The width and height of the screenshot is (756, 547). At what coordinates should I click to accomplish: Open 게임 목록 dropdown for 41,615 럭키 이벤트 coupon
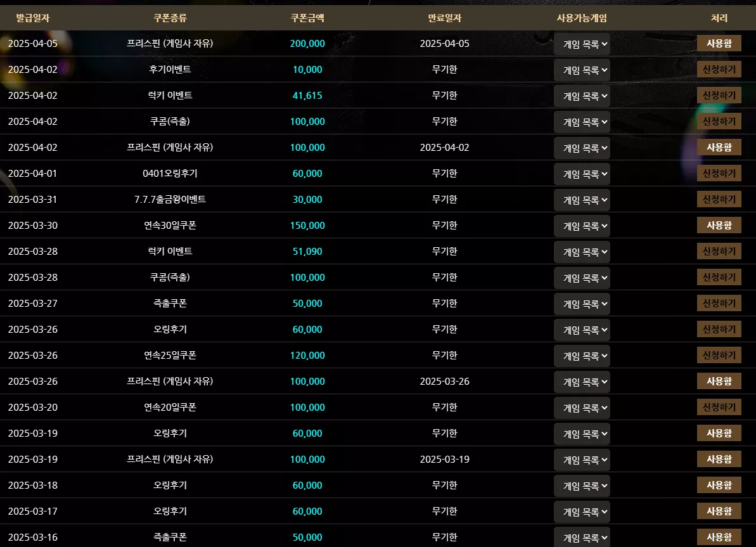tap(582, 96)
